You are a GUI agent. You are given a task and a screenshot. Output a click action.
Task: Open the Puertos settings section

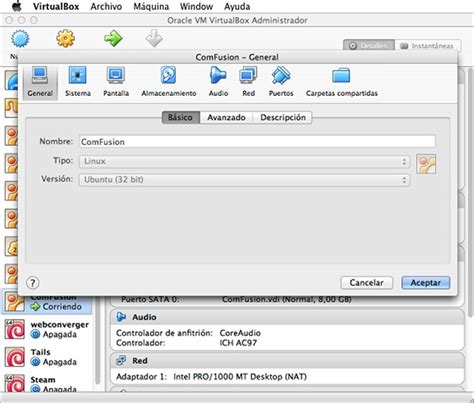coord(281,82)
